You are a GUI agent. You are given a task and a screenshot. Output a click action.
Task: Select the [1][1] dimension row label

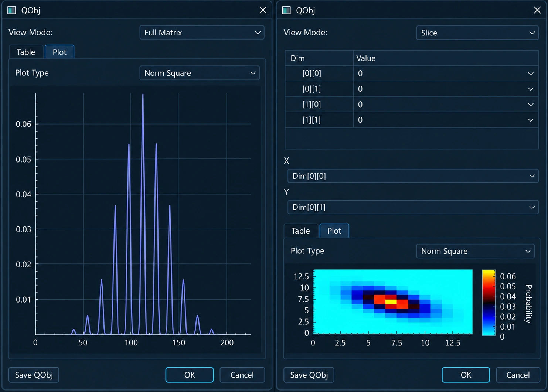pos(312,120)
